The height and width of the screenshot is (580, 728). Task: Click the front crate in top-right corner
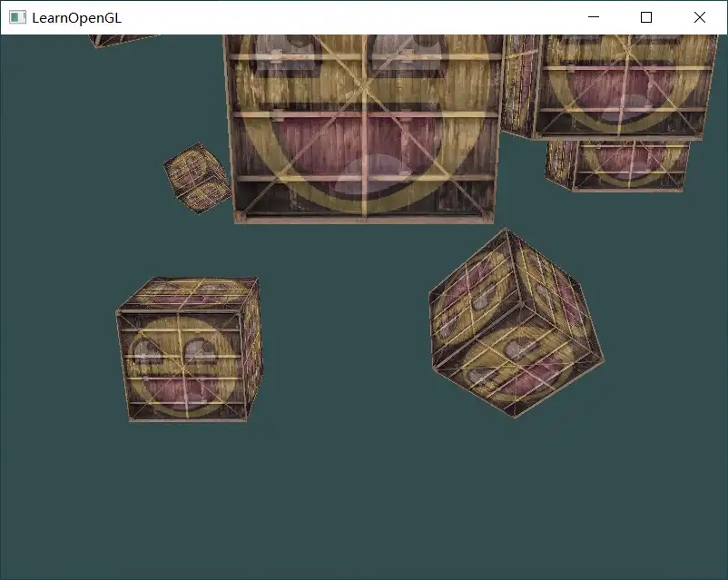622,86
